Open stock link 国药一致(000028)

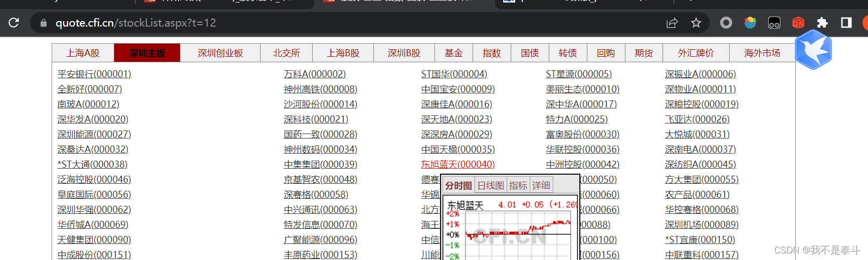[x=321, y=135]
